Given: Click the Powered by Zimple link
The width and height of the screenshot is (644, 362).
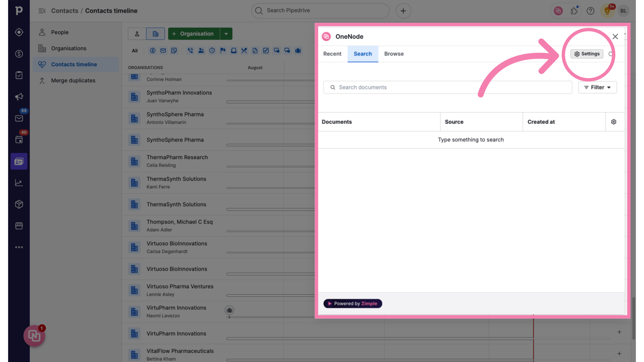Looking at the screenshot, I should (353, 303).
